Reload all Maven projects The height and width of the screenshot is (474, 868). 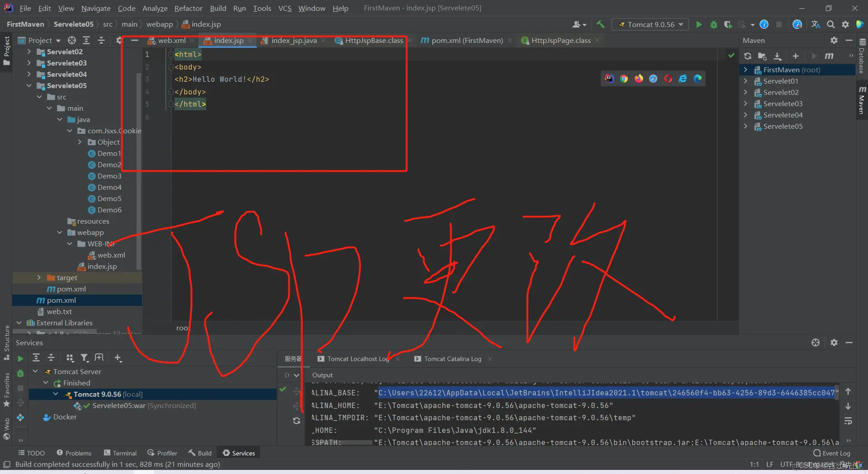pyautogui.click(x=748, y=56)
